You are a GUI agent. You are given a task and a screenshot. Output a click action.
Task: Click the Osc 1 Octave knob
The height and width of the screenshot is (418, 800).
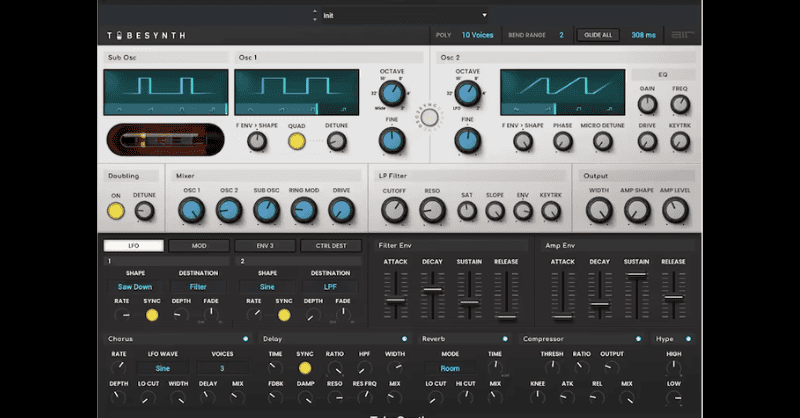click(x=392, y=94)
